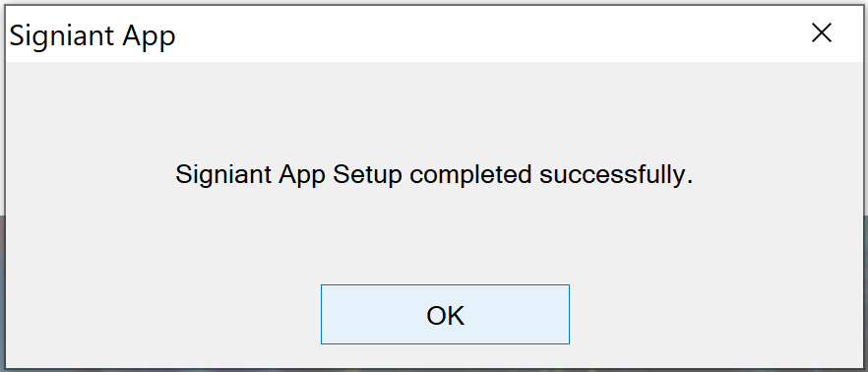
Task: Click the word completed in the message
Action: 470,176
